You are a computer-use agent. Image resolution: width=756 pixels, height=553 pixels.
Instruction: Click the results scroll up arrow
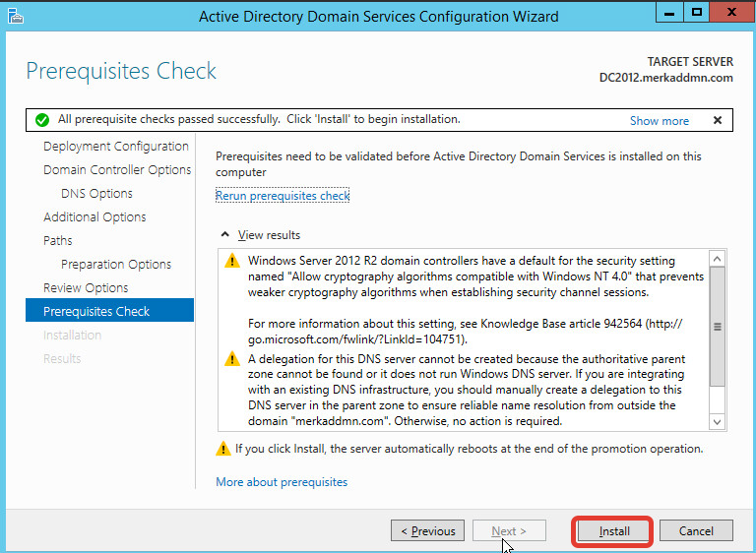[717, 259]
